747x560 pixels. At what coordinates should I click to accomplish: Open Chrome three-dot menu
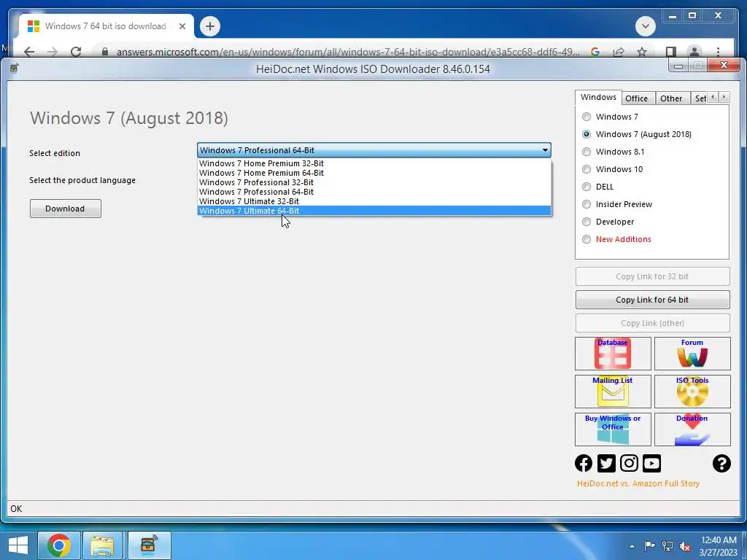pyautogui.click(x=718, y=52)
